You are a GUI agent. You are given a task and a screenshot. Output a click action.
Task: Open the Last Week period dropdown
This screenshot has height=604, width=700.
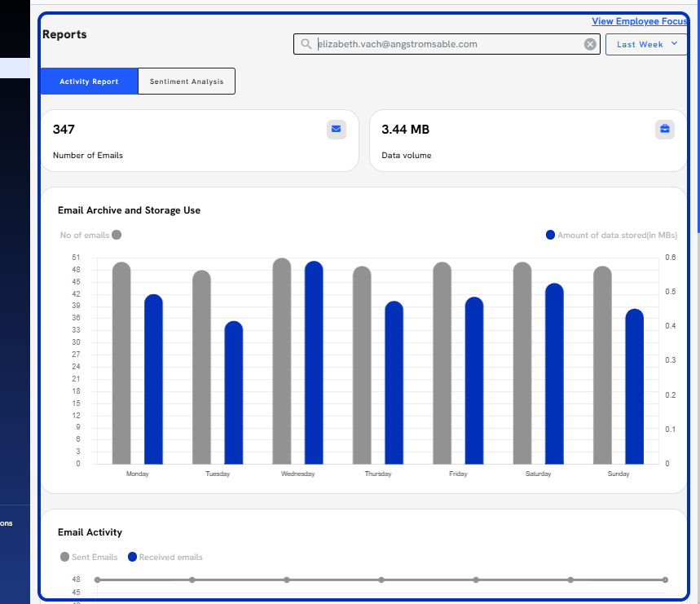tap(646, 44)
